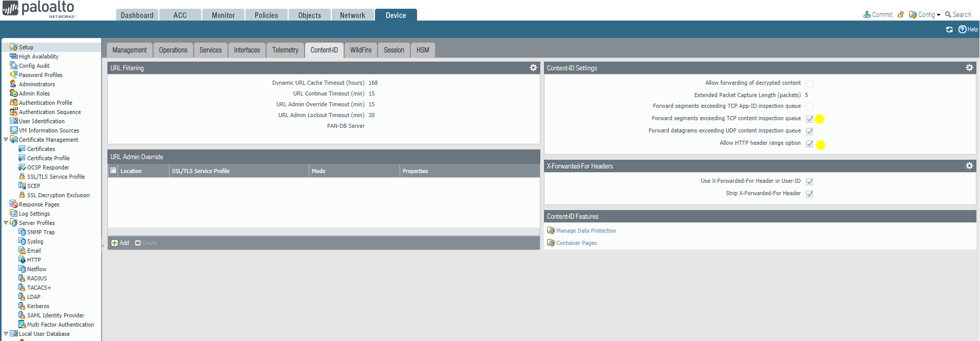Click the Administrators sidebar icon
This screenshot has height=341, width=980.
(13, 84)
